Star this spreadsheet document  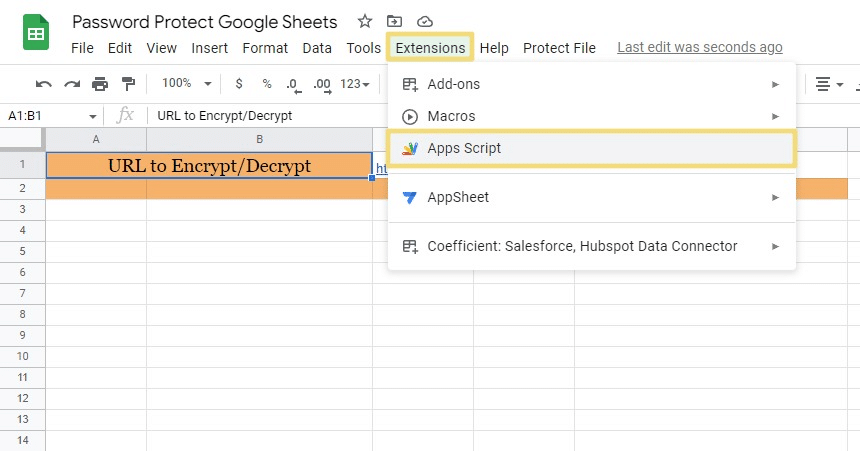pos(365,21)
